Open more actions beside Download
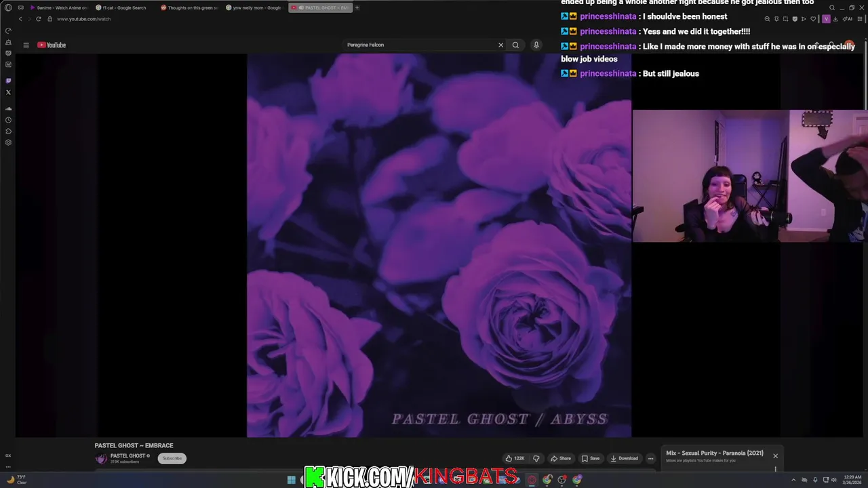The height and width of the screenshot is (488, 868). point(650,458)
